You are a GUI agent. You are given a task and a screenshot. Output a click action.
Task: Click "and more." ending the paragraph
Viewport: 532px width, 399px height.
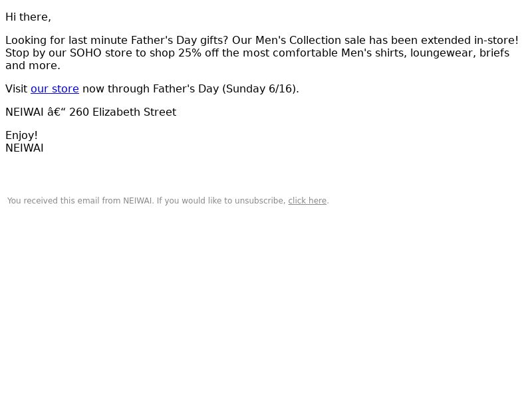pos(33,65)
